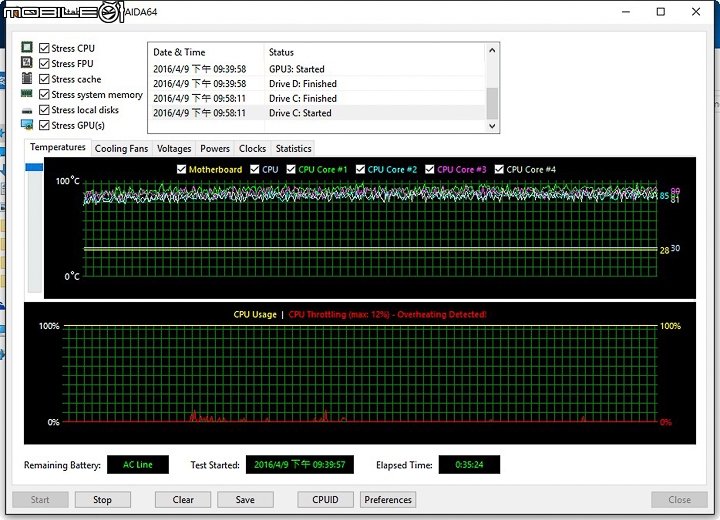Toggle CPU Core #2 graph checkbox
The width and height of the screenshot is (720, 520).
click(x=360, y=169)
